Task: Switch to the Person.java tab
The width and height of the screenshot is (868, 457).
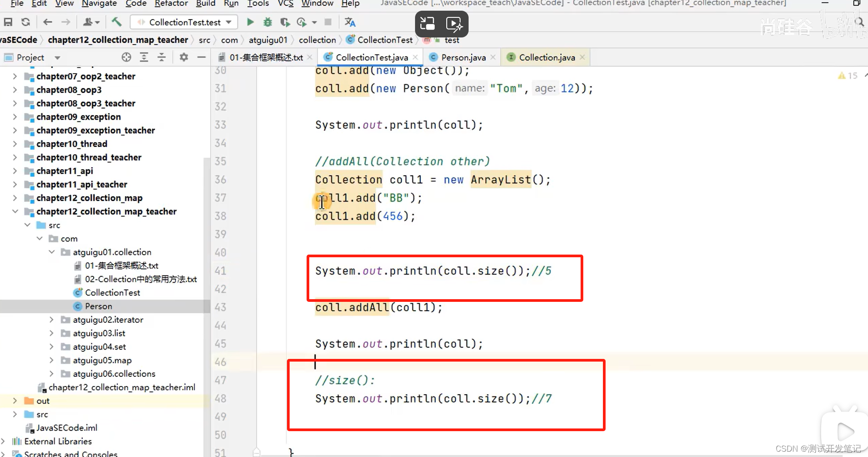Action: point(463,57)
